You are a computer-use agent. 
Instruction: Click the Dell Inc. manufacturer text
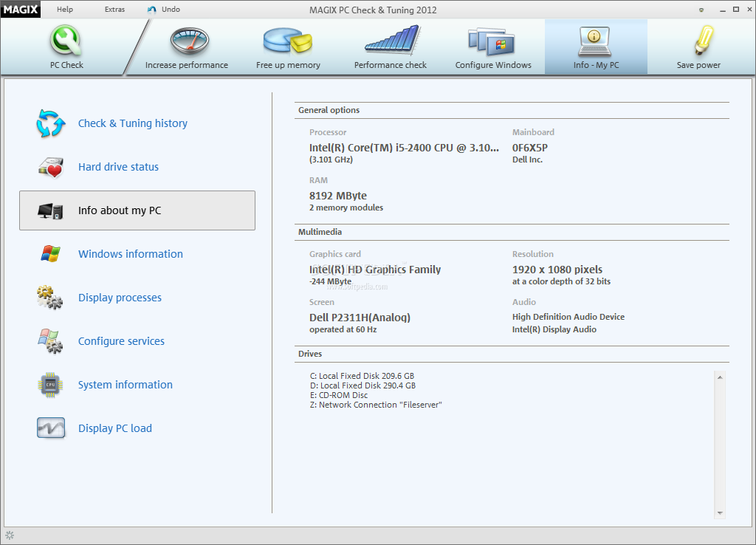pyautogui.click(x=527, y=160)
